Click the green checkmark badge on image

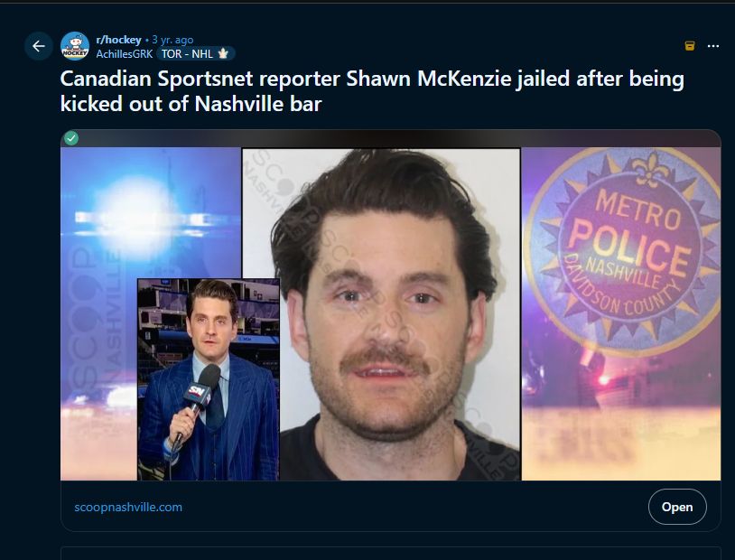[x=71, y=138]
